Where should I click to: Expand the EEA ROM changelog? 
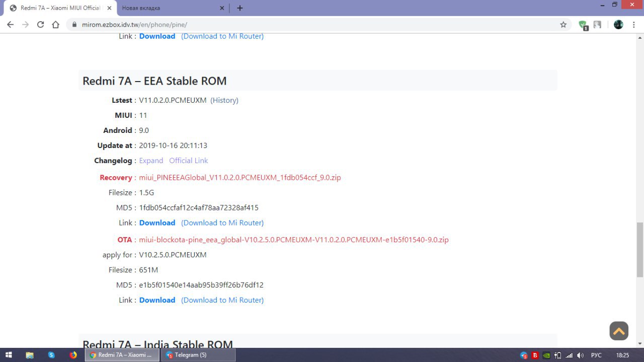click(151, 161)
